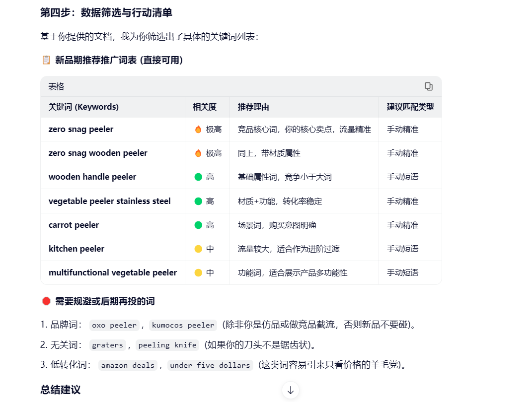Copy the table using the copy icon
This screenshot has width=532, height=402.
point(428,86)
